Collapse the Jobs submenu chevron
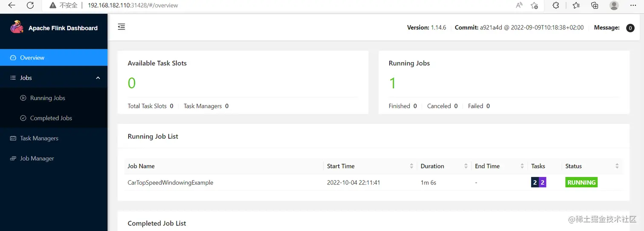Screen dimensions: 644x231 click(x=98, y=78)
